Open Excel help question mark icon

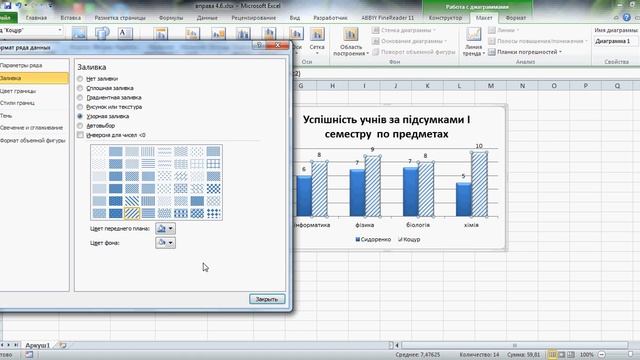627,17
